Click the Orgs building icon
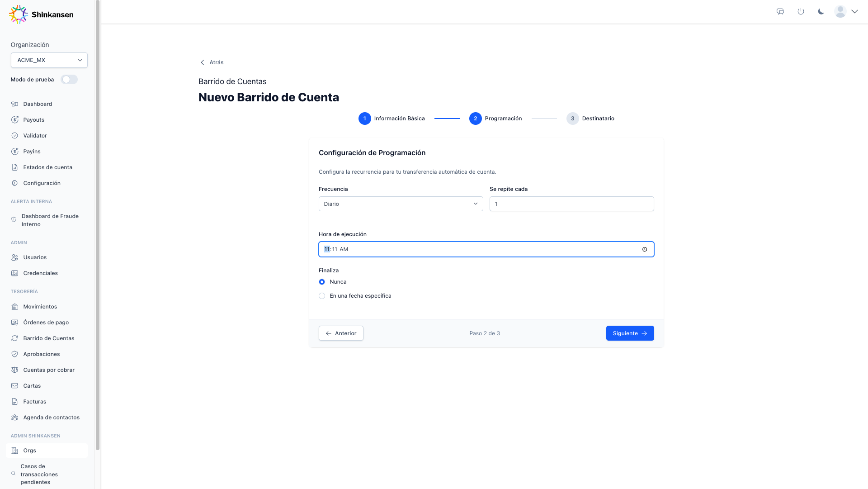The height and width of the screenshot is (489, 868). (x=14, y=451)
